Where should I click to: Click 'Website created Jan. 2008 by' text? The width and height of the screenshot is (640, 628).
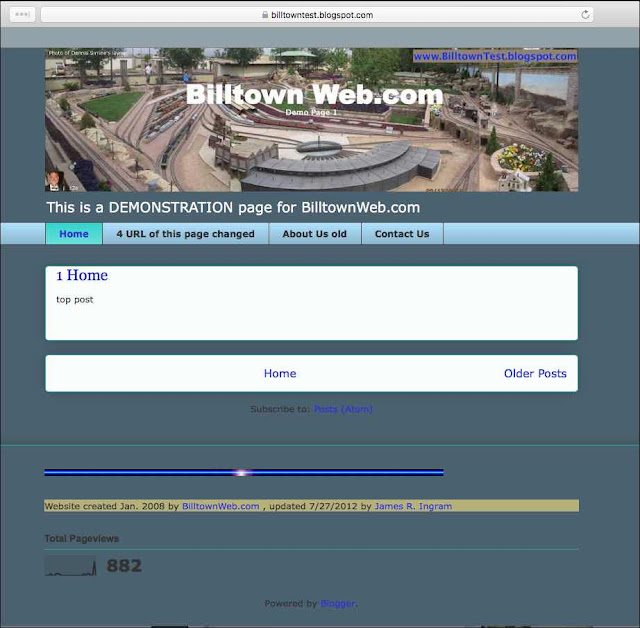[112, 506]
